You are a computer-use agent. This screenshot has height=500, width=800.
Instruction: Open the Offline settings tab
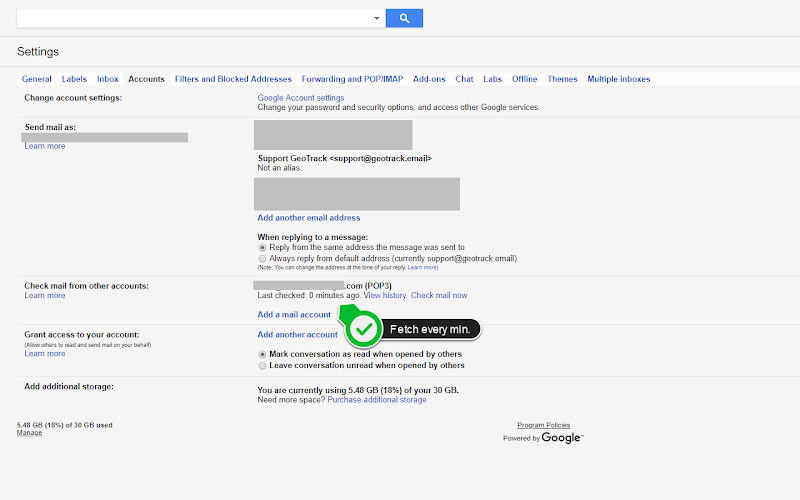pos(524,79)
